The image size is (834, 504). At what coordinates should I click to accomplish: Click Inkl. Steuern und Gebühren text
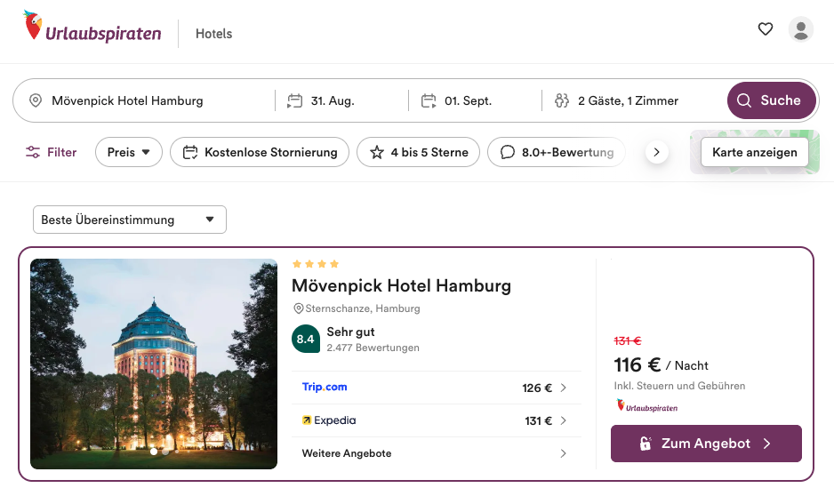click(x=680, y=386)
